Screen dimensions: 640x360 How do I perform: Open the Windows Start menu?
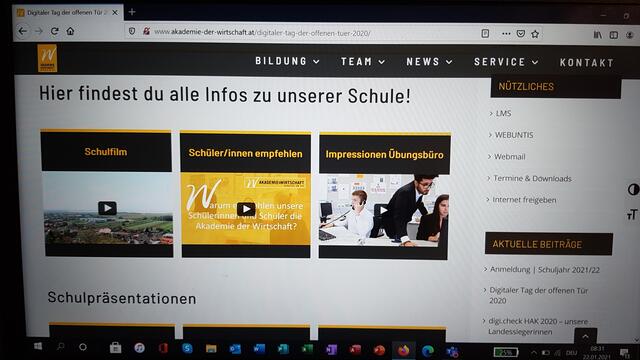click(38, 347)
